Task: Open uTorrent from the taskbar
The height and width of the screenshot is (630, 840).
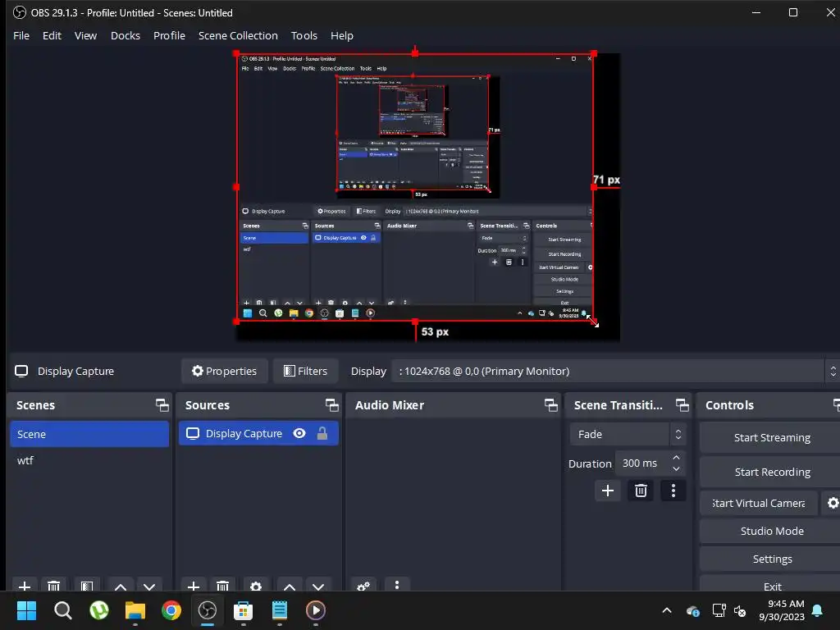Action: 99,610
